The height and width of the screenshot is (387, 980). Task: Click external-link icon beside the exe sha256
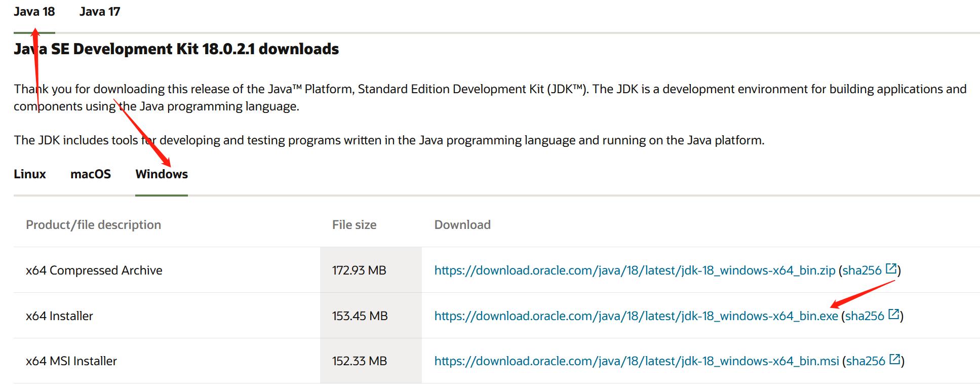pyautogui.click(x=894, y=315)
